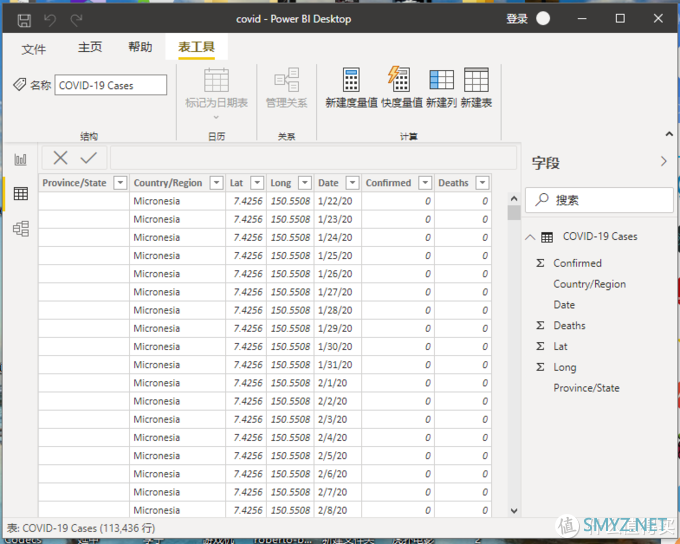Switch to Model view diagram icon
The height and width of the screenshot is (544, 680).
[x=21, y=228]
